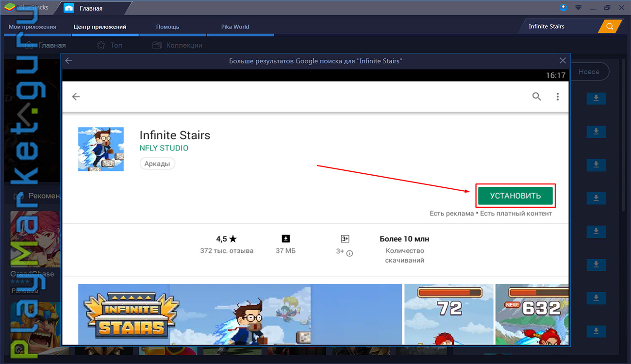This screenshot has height=364, width=631.
Task: Click the BlueStacks logo in title bar
Action: pos(10,7)
